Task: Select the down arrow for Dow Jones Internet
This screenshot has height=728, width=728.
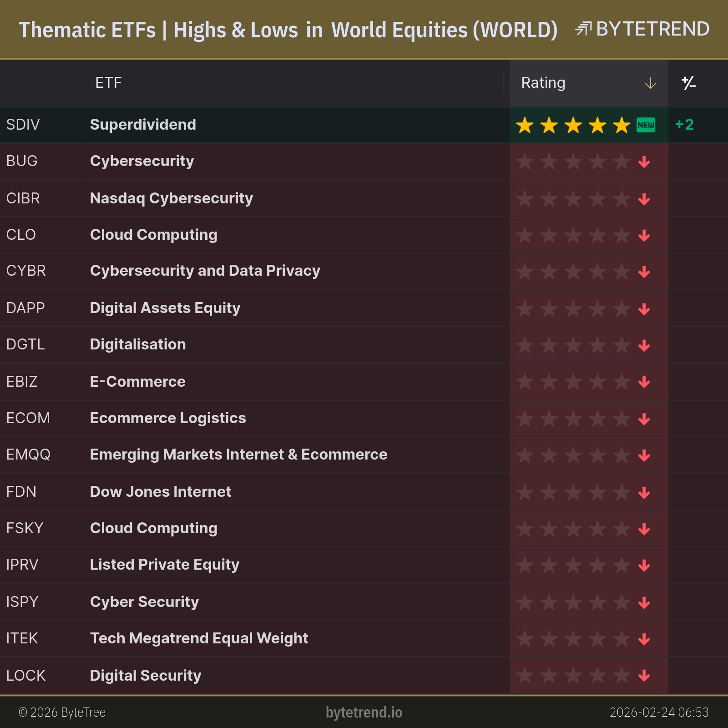Action: pos(644,493)
